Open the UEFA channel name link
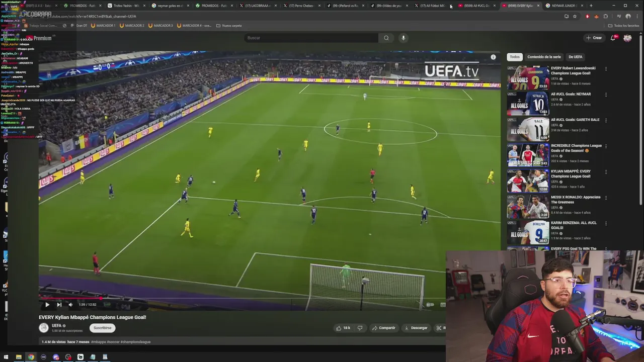Screen dimensions: 644x362 coord(56,326)
